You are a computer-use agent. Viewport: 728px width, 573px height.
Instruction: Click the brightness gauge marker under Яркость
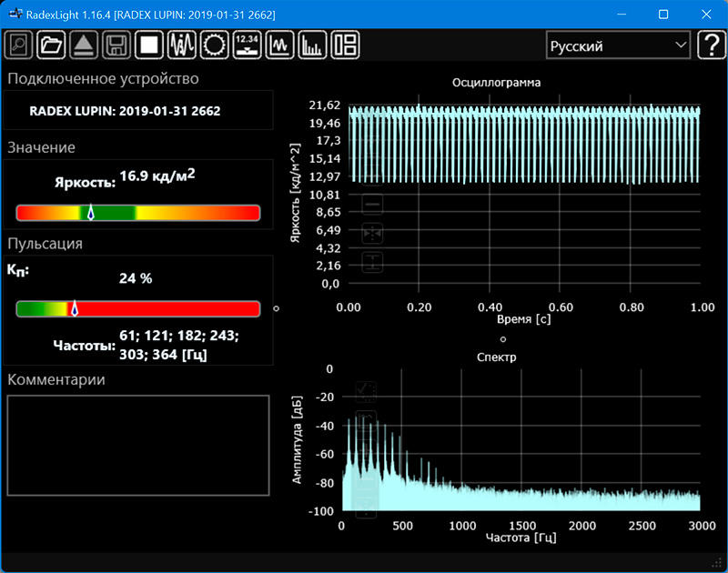click(90, 213)
